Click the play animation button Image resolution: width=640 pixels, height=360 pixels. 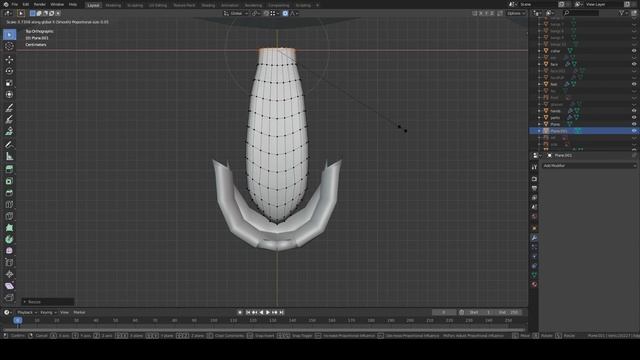268,312
